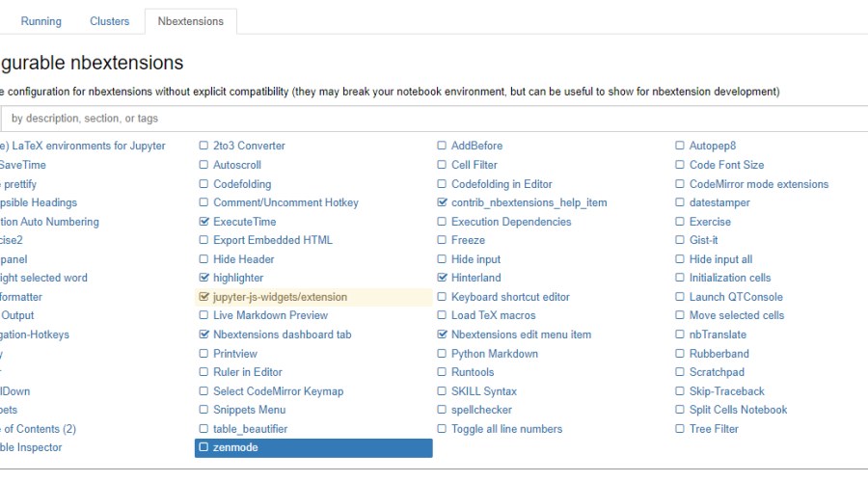Switch to the Running tab
This screenshot has width=868, height=482.
41,21
